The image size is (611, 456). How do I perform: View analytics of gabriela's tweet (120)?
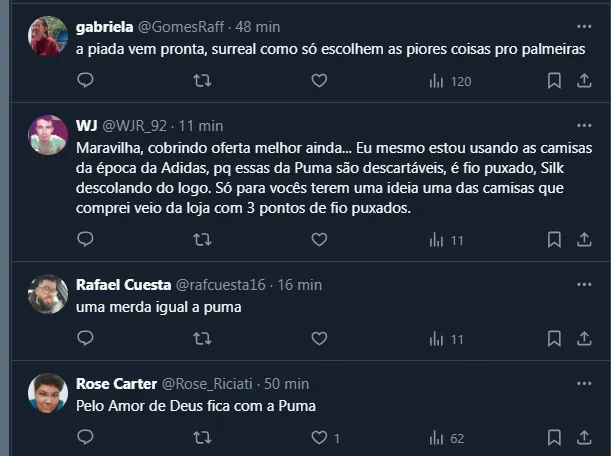tap(449, 81)
